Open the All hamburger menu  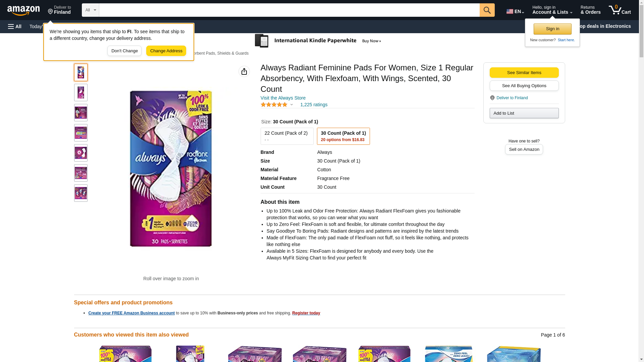(15, 26)
